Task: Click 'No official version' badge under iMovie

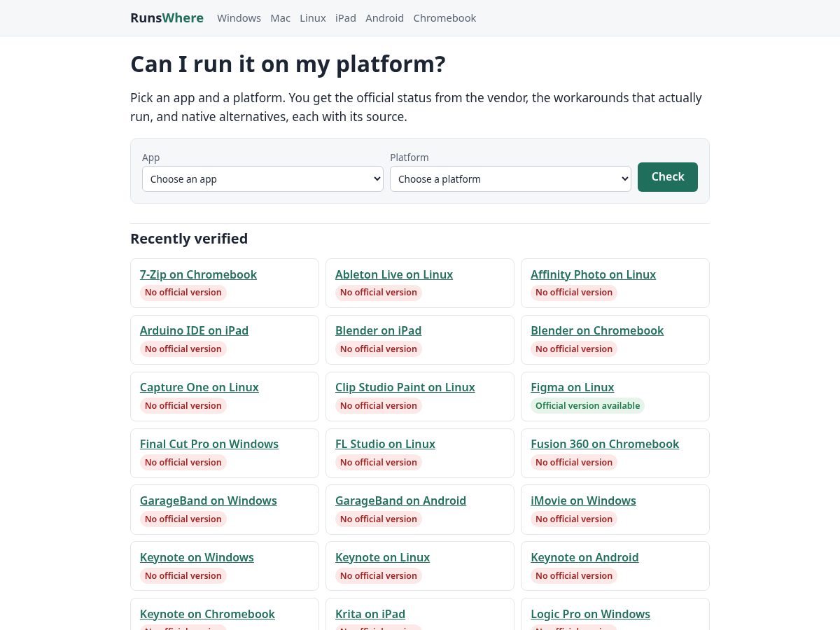Action: [574, 519]
